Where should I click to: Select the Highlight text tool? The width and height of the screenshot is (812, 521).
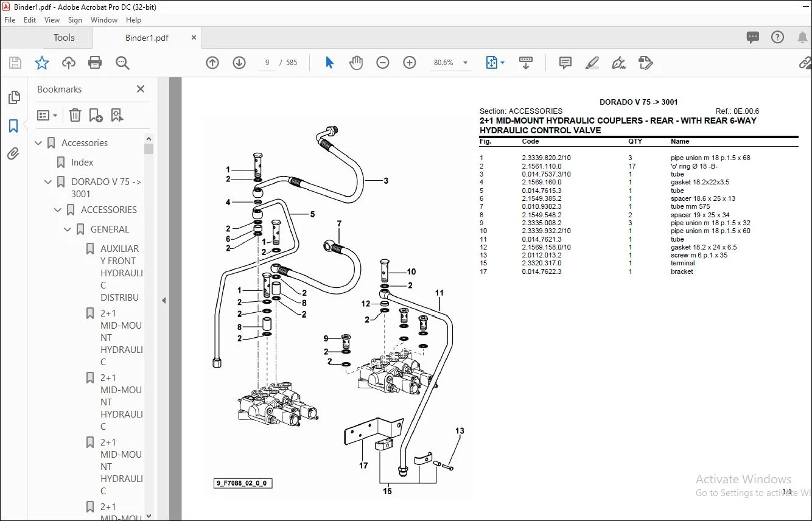592,63
